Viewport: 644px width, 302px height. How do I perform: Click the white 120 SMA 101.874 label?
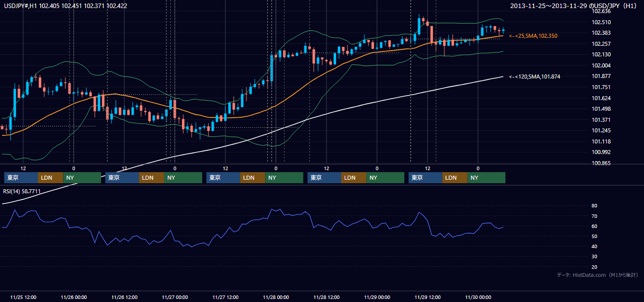click(x=535, y=77)
